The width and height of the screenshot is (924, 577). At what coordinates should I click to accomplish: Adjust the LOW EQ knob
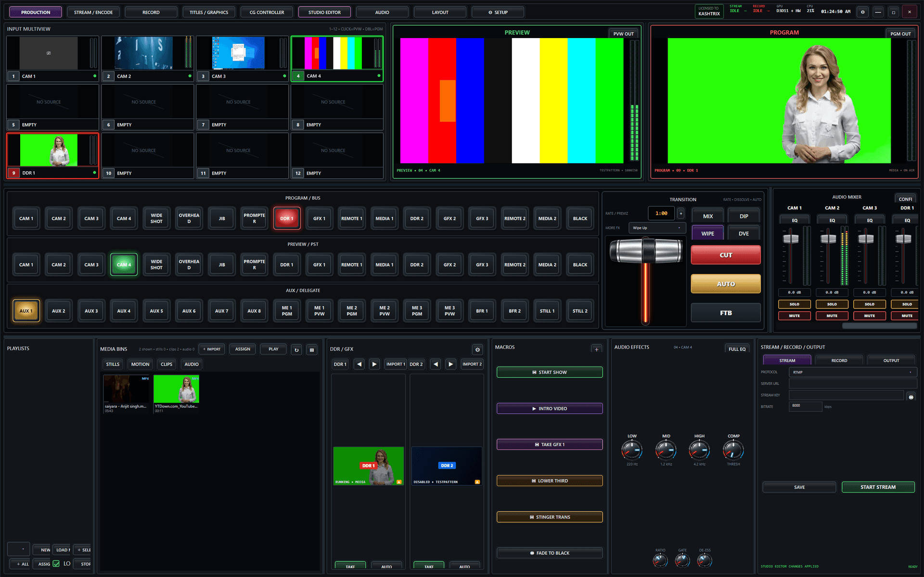[632, 450]
